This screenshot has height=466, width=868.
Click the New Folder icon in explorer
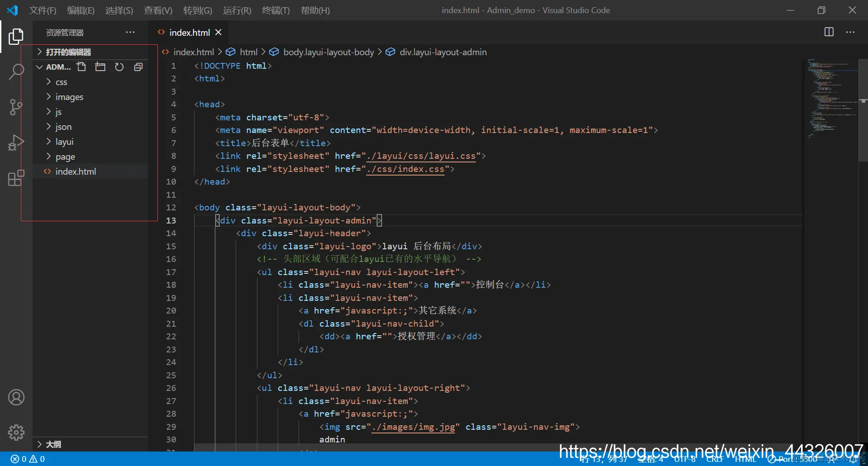pos(100,67)
